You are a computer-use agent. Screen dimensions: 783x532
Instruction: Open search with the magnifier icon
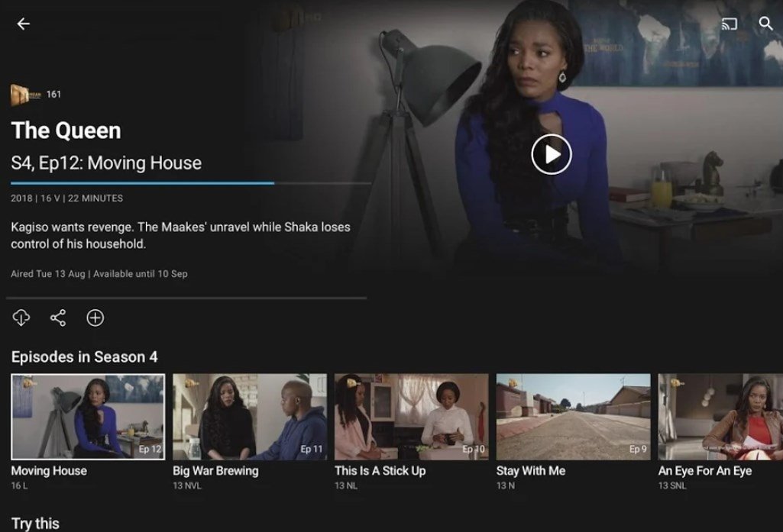coord(765,24)
